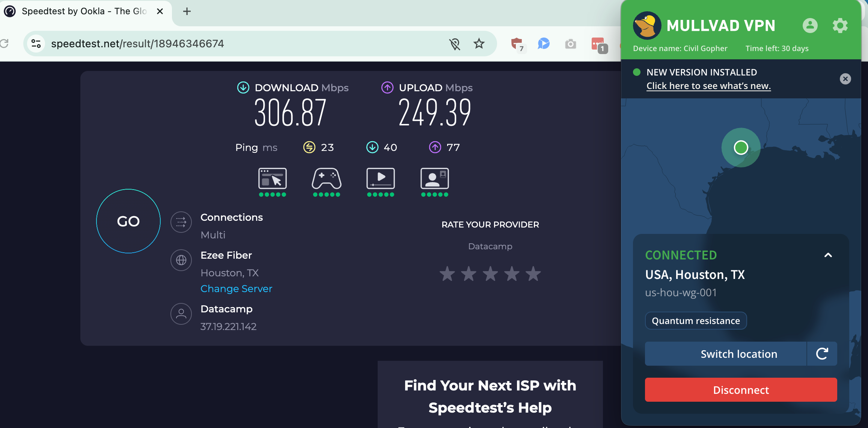The image size is (868, 428).
Task: Dismiss the new version installed notification
Action: coord(845,78)
